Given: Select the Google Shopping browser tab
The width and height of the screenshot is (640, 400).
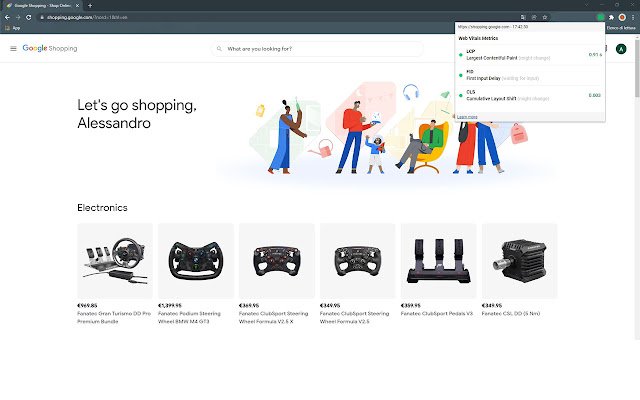Looking at the screenshot, I should coord(42,6).
